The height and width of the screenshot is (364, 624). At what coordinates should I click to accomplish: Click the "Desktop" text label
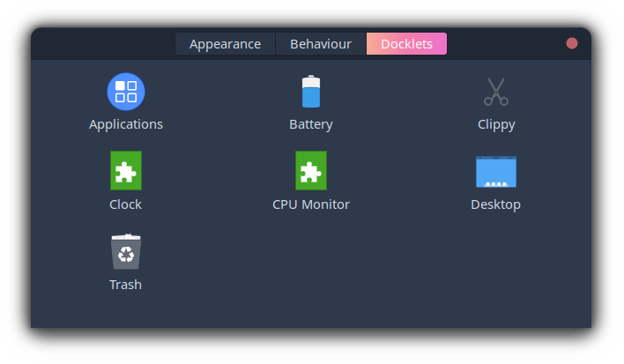495,204
